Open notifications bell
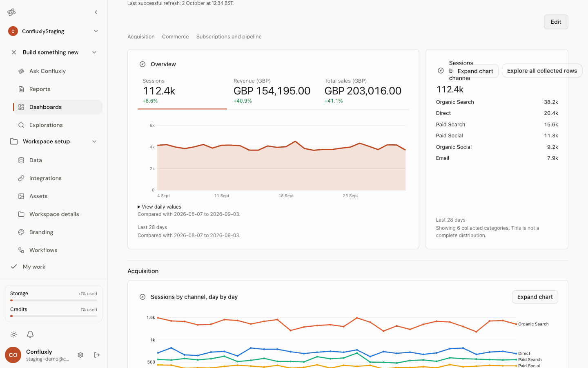This screenshot has width=588, height=368. click(x=30, y=334)
